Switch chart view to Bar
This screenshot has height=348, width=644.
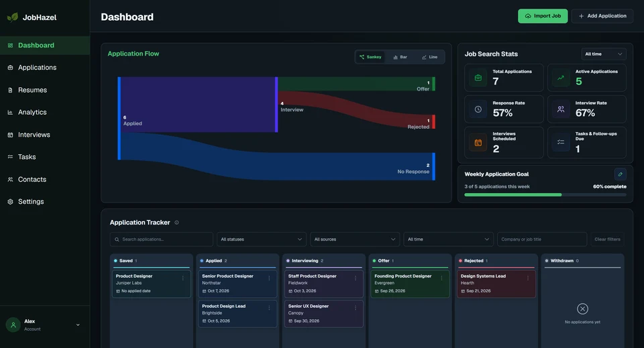(x=400, y=57)
